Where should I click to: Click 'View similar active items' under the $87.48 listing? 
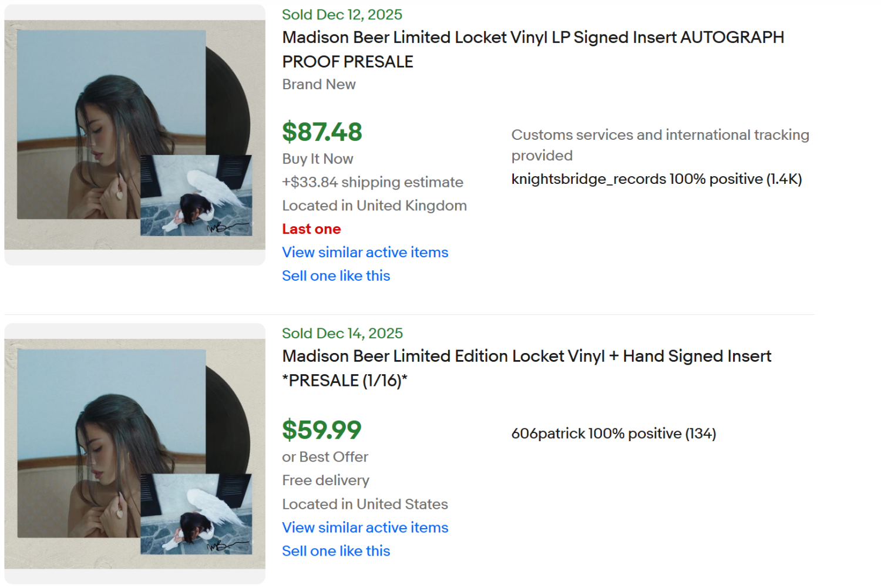365,252
